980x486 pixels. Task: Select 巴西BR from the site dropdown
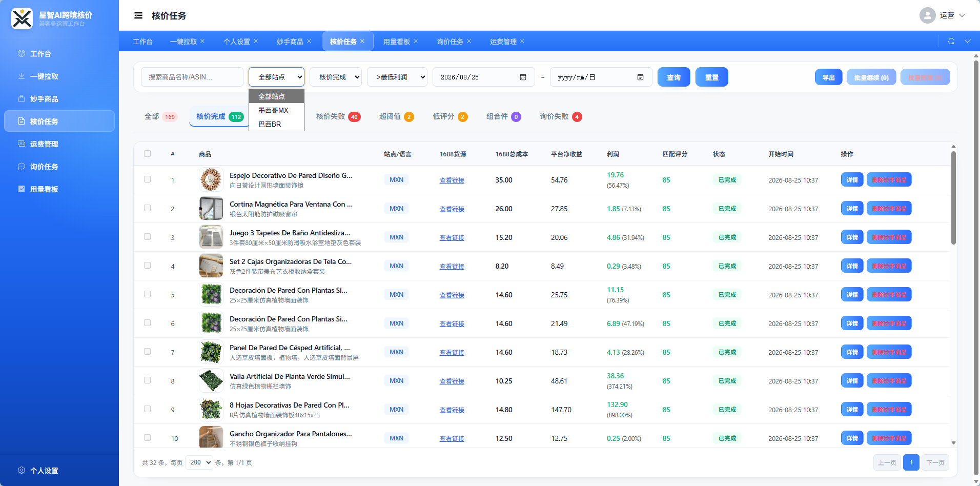click(x=276, y=124)
